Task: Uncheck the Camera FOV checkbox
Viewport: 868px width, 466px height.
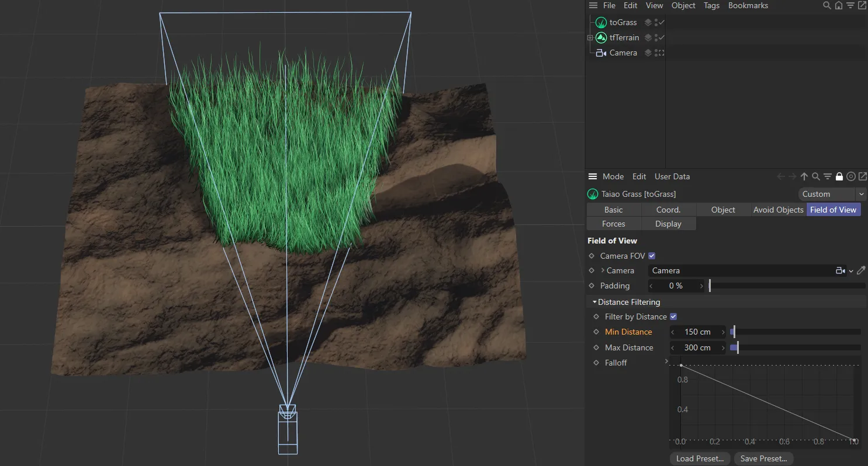Action: 652,256
